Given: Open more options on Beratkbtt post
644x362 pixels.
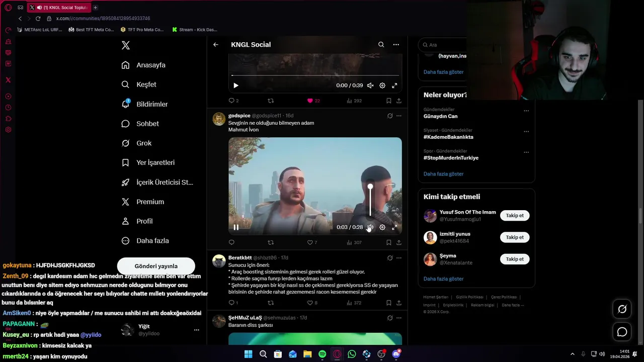Looking at the screenshot, I should pos(399,258).
